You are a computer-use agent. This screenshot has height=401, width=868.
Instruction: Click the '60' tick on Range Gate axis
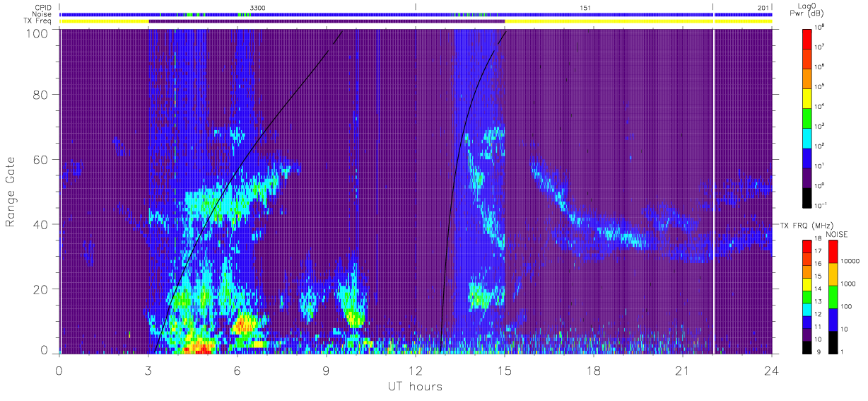coord(42,160)
